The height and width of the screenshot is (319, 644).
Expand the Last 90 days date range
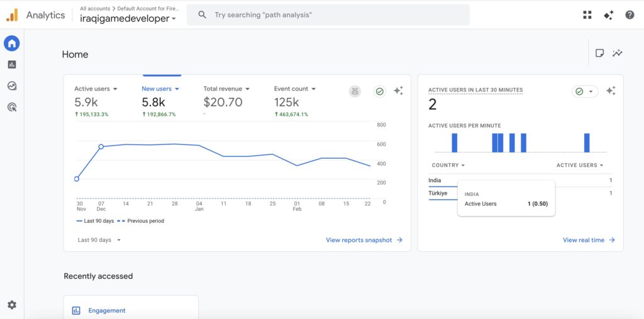coord(99,240)
